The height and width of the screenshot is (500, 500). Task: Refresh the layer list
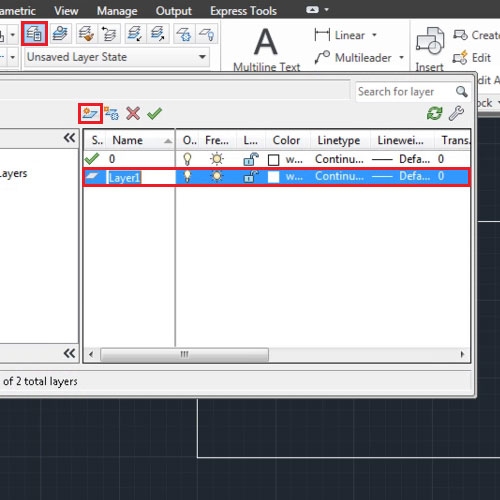coord(435,113)
